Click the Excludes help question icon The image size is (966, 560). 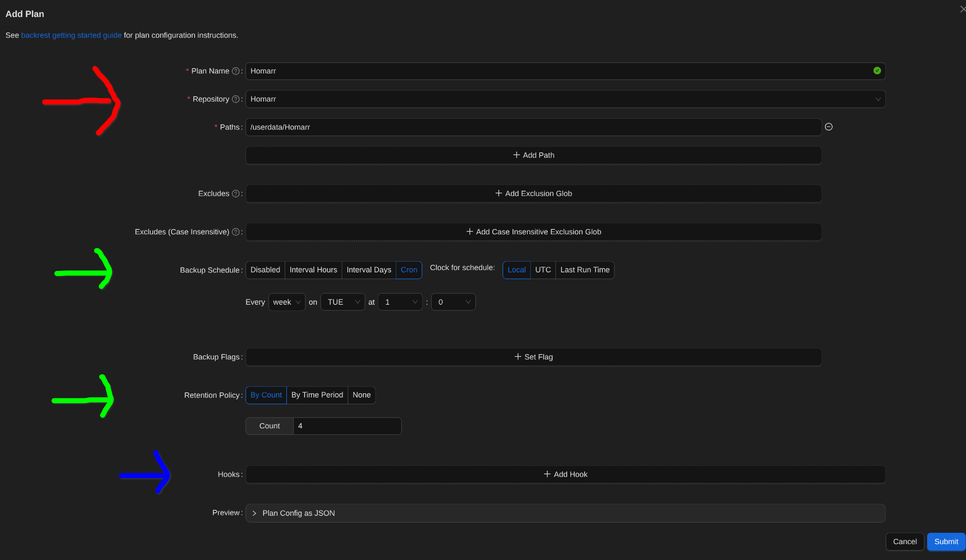[236, 193]
